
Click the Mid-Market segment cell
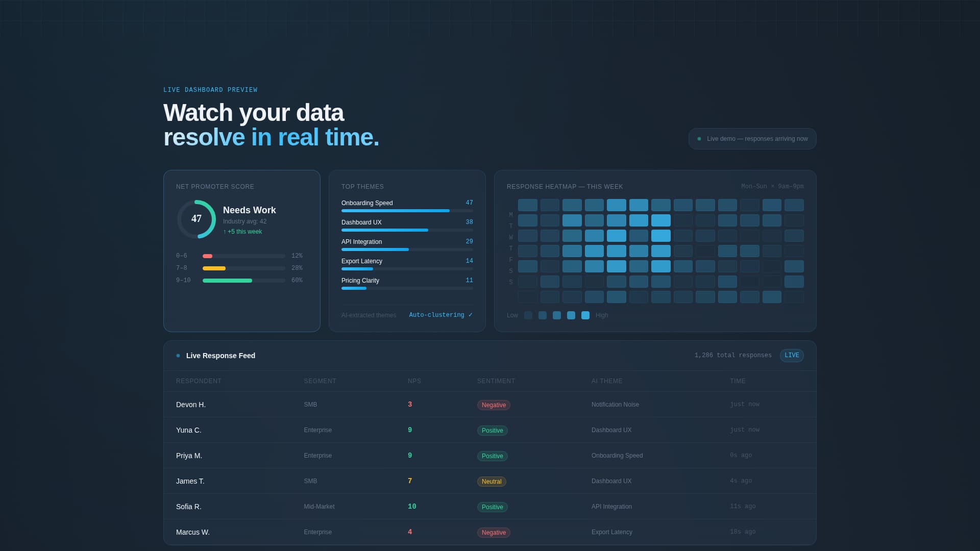[x=319, y=507]
